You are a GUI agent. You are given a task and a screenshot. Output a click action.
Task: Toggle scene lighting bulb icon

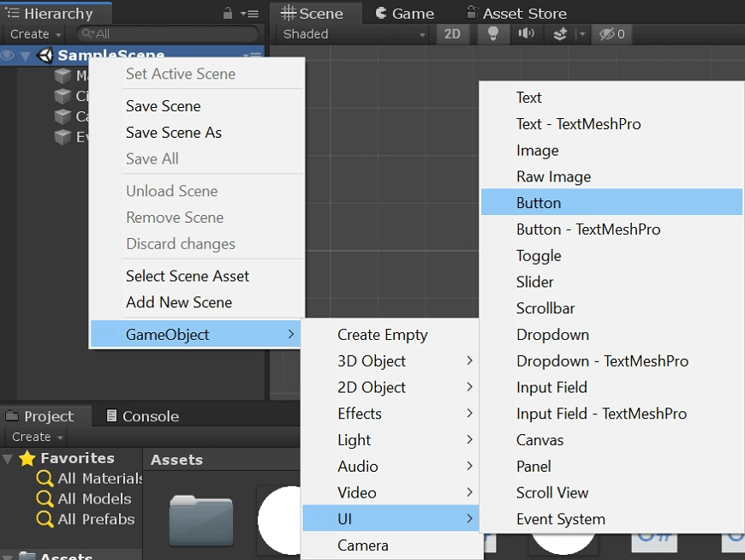coord(492,33)
